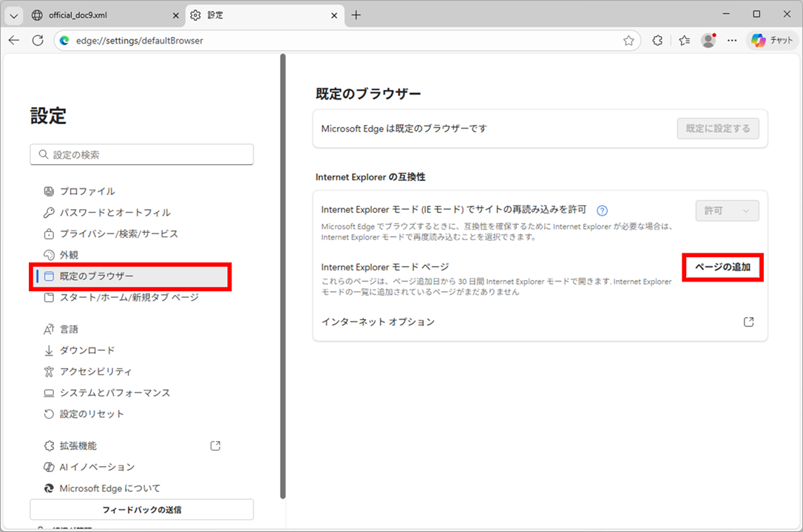The image size is (803, 532).
Task: Maximize the browser window
Action: [x=756, y=14]
